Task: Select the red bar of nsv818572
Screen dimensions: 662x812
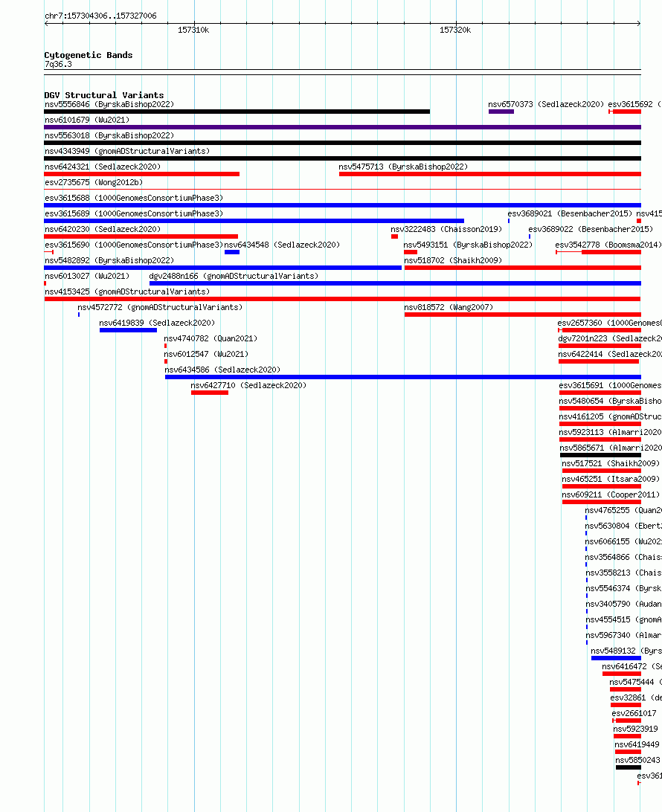Action: (x=523, y=315)
